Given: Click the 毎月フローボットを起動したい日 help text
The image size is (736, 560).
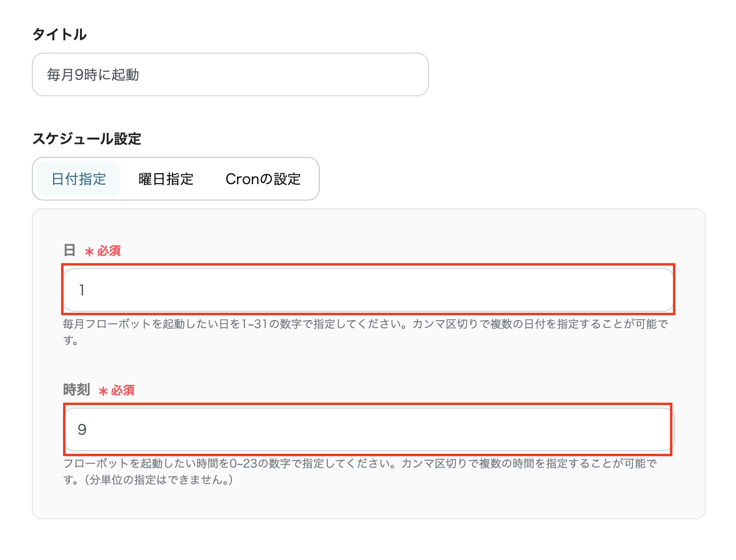Looking at the screenshot, I should click(366, 332).
